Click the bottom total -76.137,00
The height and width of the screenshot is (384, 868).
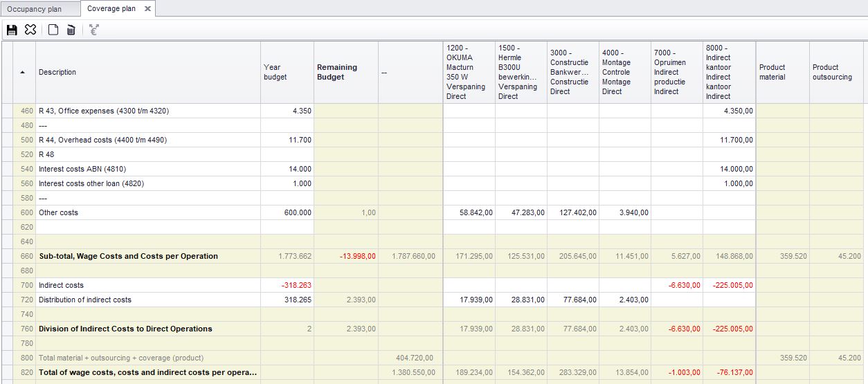tap(730, 372)
